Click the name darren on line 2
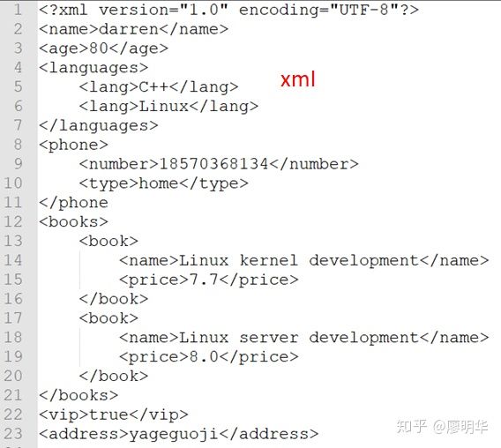This screenshot has height=448, width=501. pos(129,29)
